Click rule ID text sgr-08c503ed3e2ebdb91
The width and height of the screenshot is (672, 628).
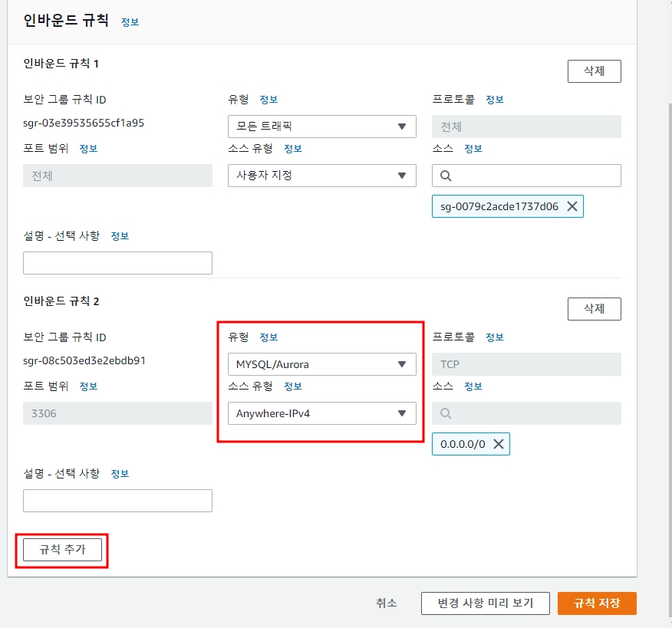pyautogui.click(x=84, y=360)
